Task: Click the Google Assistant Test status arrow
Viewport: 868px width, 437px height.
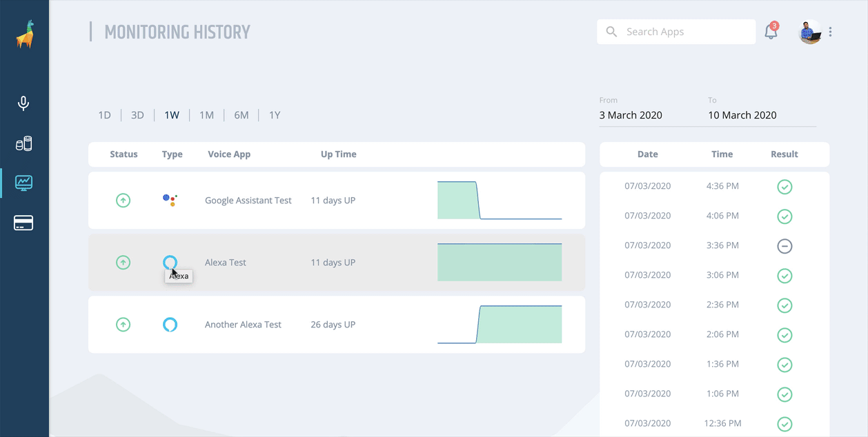Action: (x=123, y=201)
